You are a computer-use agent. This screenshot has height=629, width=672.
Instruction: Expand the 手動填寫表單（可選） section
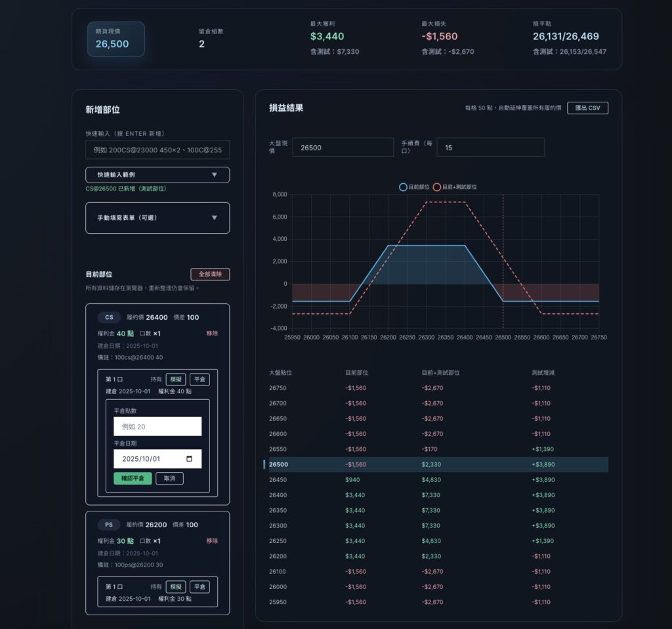[157, 218]
